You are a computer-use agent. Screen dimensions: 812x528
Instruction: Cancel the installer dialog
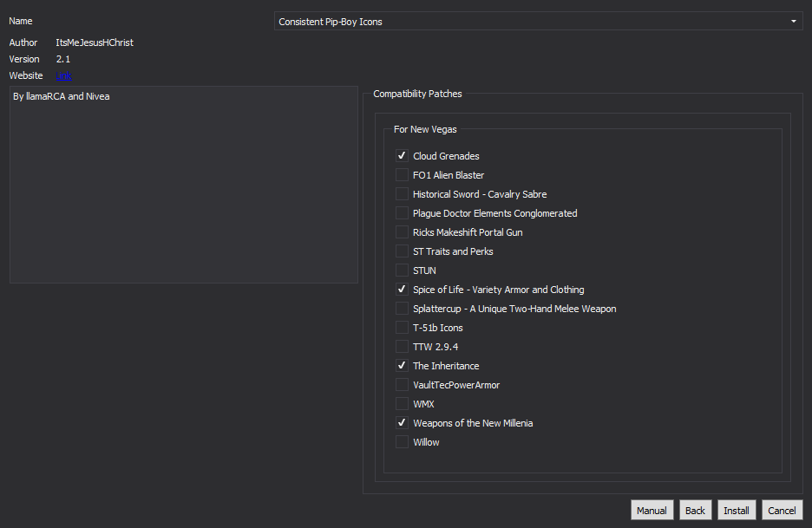pos(782,511)
